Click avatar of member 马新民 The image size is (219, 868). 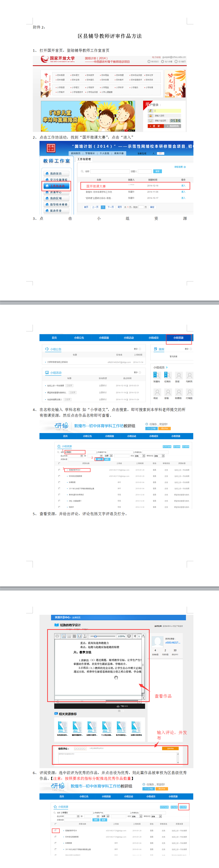[189, 376]
